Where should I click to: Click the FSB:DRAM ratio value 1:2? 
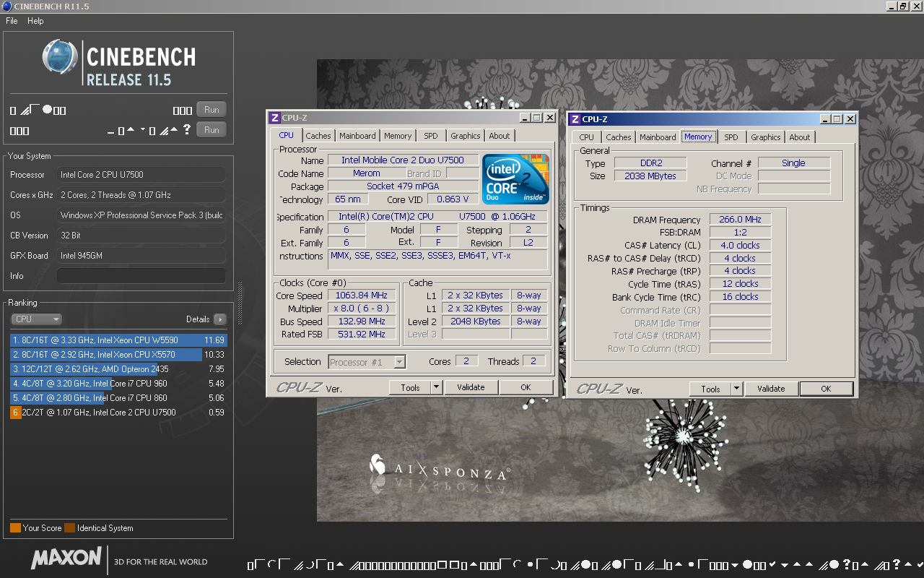click(741, 233)
